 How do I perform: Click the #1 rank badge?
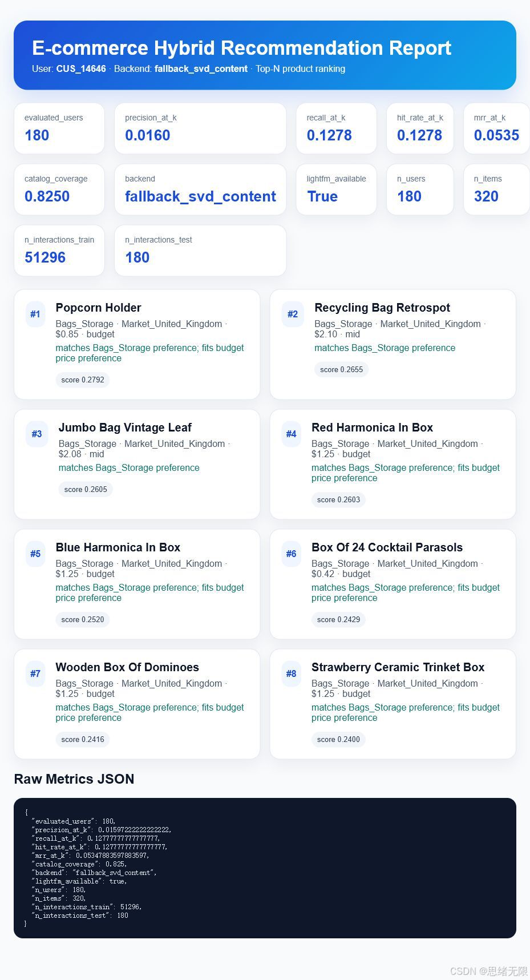35,314
